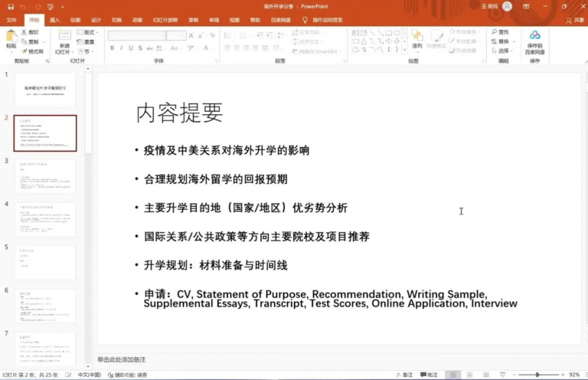Image resolution: width=588 pixels, height=380 pixels.
Task: Switch to slide sorter view icon
Action: point(467,375)
